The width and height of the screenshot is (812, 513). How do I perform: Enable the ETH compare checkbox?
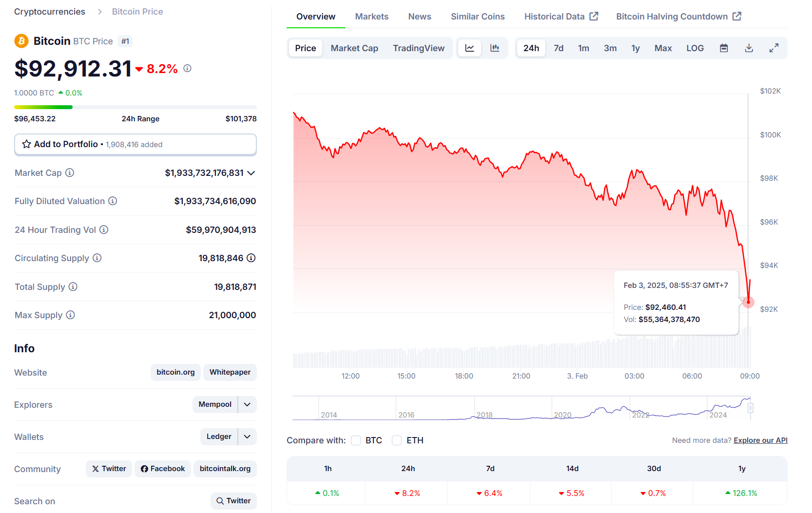click(x=397, y=440)
